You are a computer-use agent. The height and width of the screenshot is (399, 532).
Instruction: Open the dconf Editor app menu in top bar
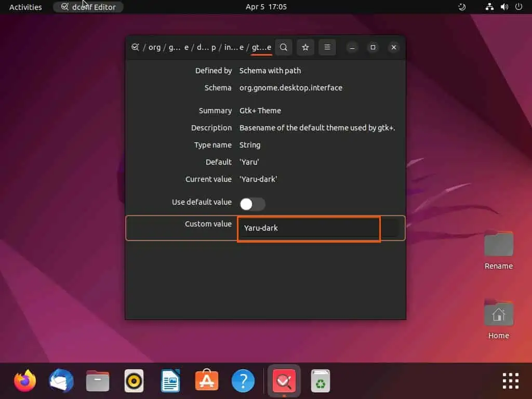click(88, 7)
